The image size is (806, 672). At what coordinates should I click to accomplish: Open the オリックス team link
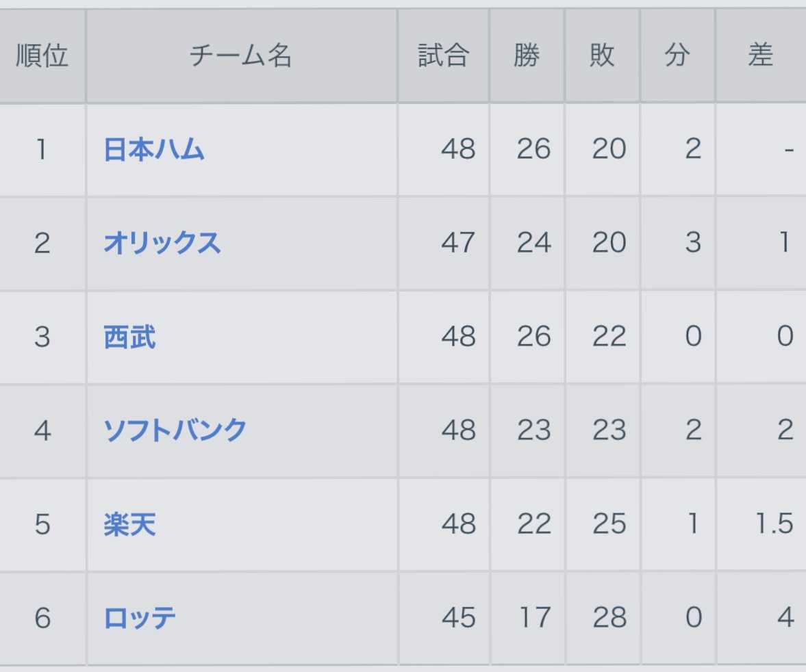[x=162, y=243]
